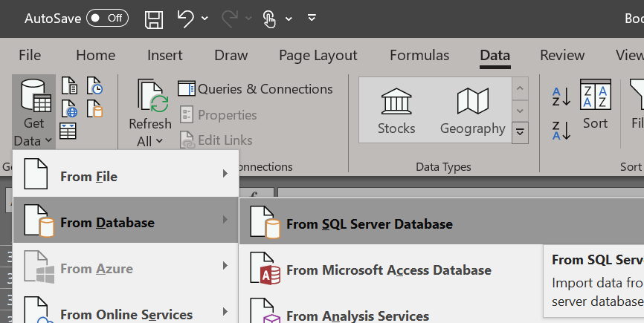Screen dimensions: 644x323
Task: Click the From Table/Range icon
Action: pyautogui.click(x=68, y=131)
